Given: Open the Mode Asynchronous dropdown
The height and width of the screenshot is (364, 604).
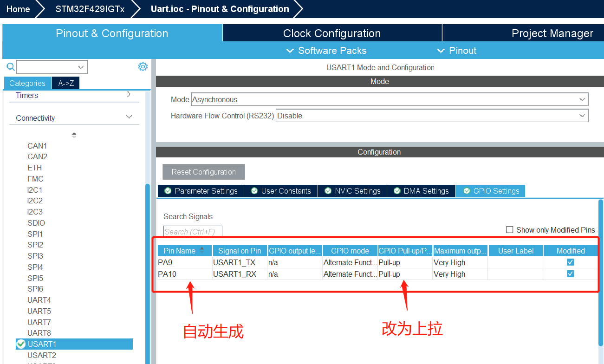Looking at the screenshot, I should pos(390,99).
